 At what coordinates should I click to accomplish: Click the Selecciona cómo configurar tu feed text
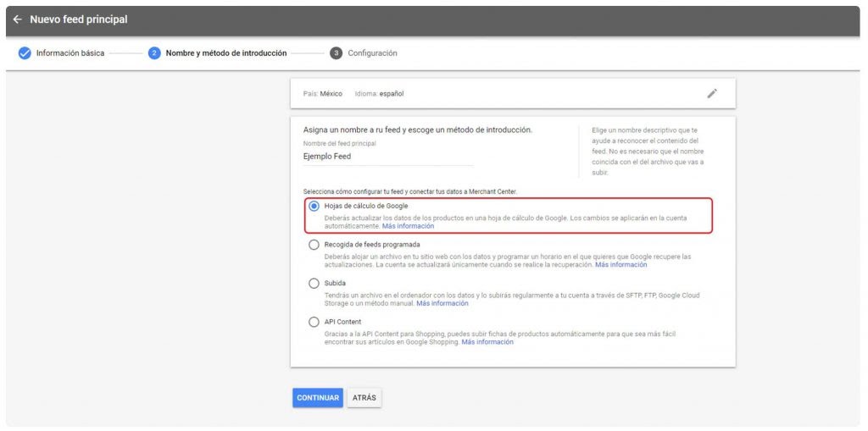tap(409, 191)
